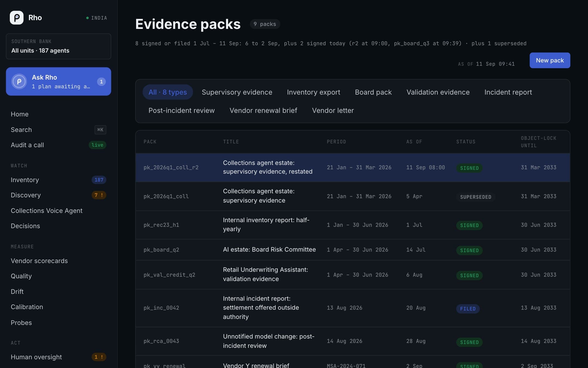Image resolution: width=588 pixels, height=368 pixels.
Task: Click Retail Underwriting Assistant validation evidence title
Action: pyautogui.click(x=265, y=274)
